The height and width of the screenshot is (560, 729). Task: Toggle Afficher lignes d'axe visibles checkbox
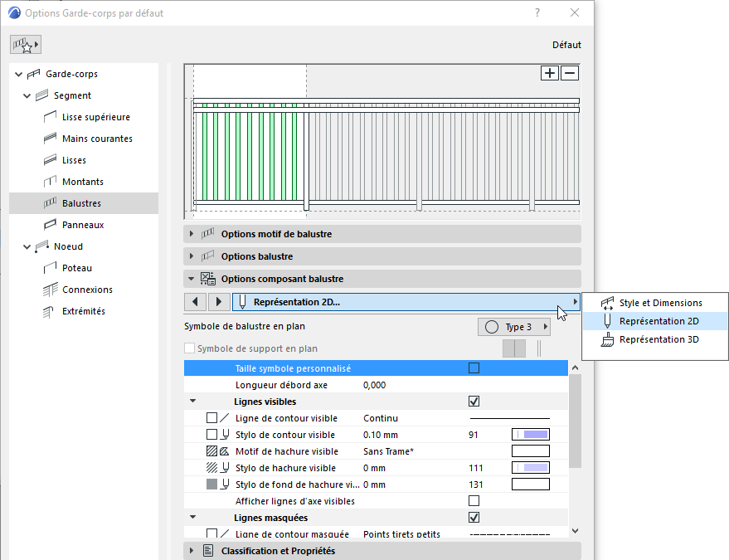474,501
